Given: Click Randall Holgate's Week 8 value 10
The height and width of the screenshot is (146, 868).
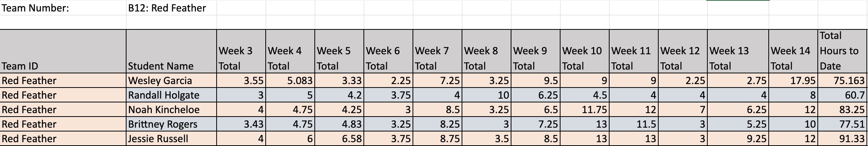Looking at the screenshot, I should [x=487, y=95].
